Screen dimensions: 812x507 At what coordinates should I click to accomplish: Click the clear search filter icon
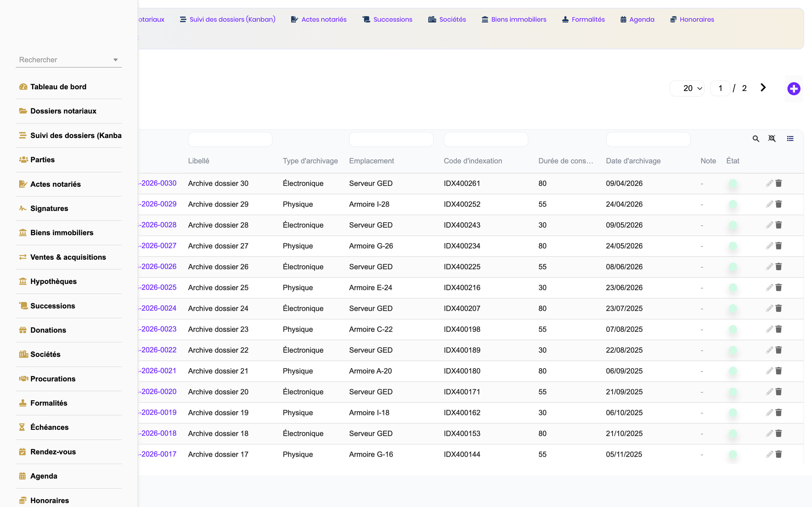[772, 138]
